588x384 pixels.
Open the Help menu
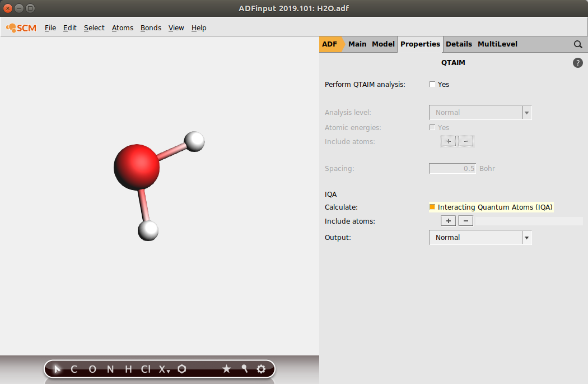coord(199,28)
